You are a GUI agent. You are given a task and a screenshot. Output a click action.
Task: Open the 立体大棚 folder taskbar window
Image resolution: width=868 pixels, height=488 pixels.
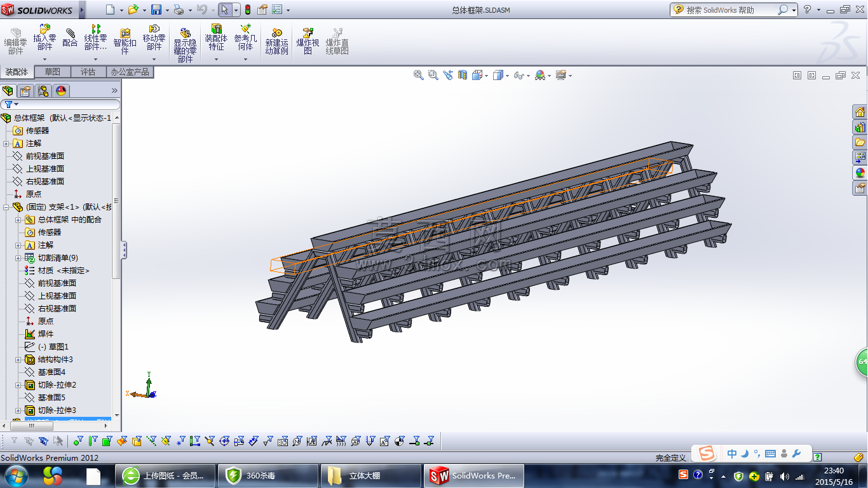[371, 475]
